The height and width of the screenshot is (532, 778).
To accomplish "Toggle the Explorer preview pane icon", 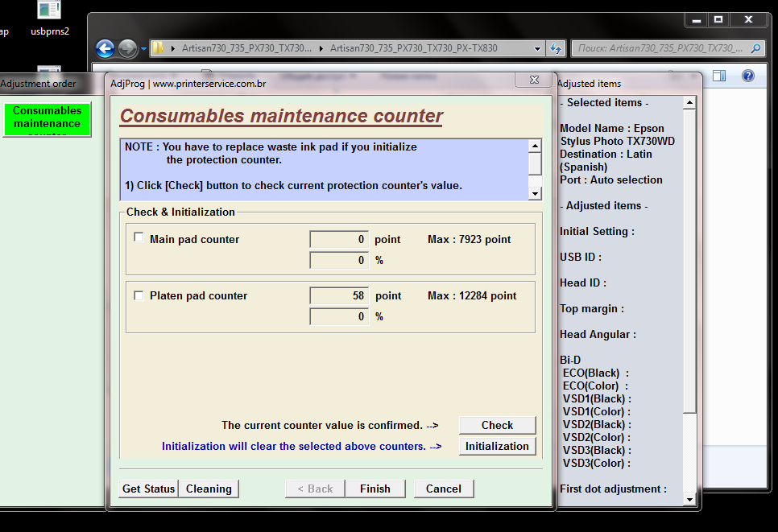I will point(719,76).
